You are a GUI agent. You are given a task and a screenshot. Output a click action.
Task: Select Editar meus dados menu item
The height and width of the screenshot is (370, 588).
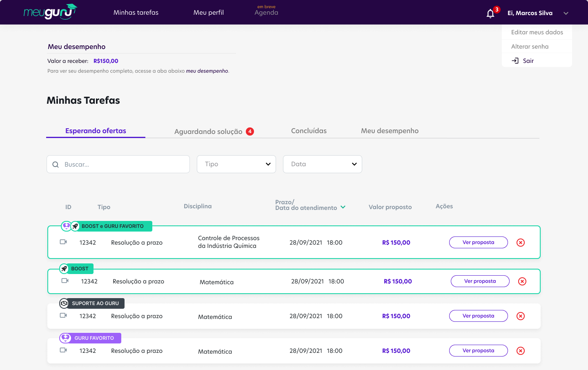pyautogui.click(x=537, y=32)
